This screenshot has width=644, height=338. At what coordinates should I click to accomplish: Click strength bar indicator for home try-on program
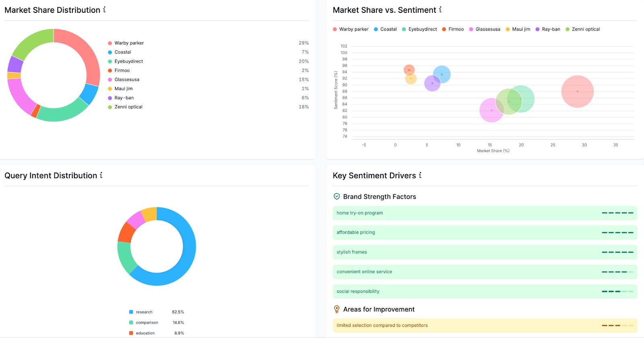617,213
